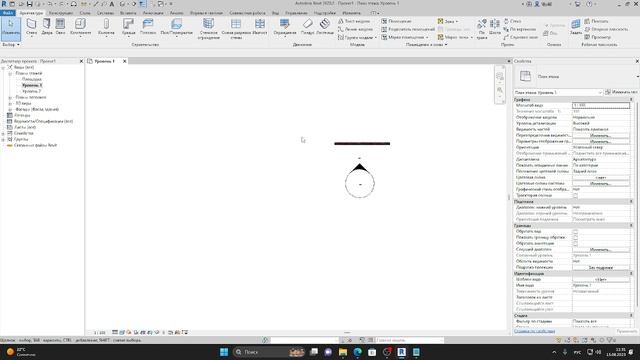The image size is (640, 360).
Task: Open Windows Start menu
Action: click(224, 352)
